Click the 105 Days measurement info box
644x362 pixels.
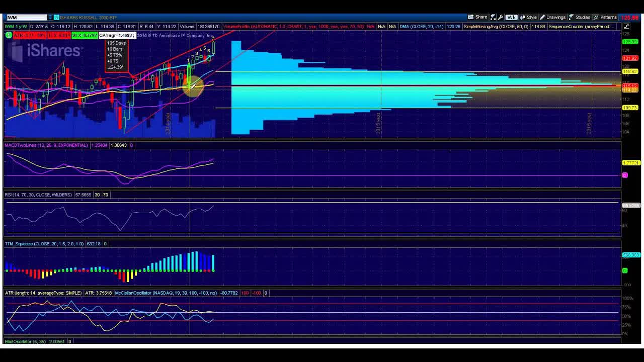coord(116,55)
